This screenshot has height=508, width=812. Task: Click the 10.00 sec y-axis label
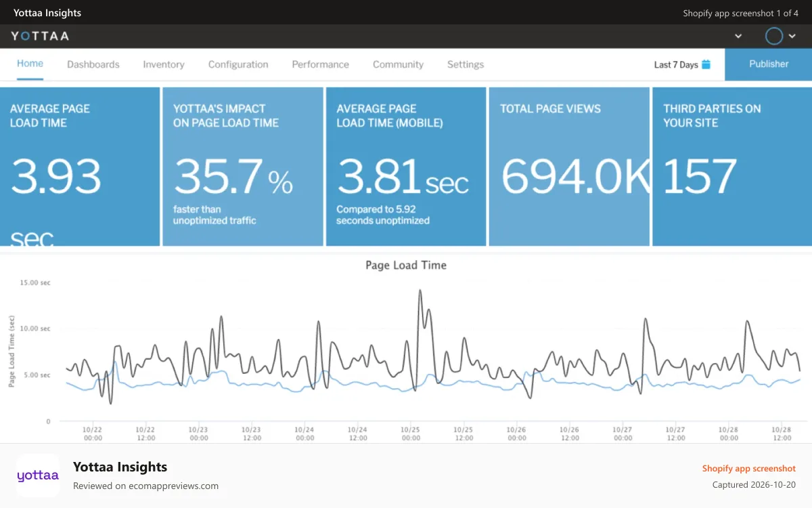point(35,329)
